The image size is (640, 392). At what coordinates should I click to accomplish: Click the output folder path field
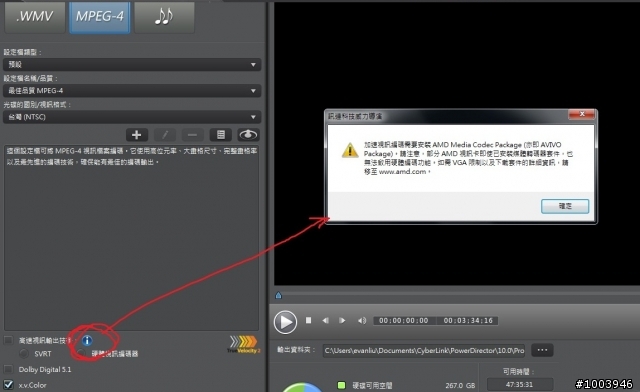click(424, 350)
